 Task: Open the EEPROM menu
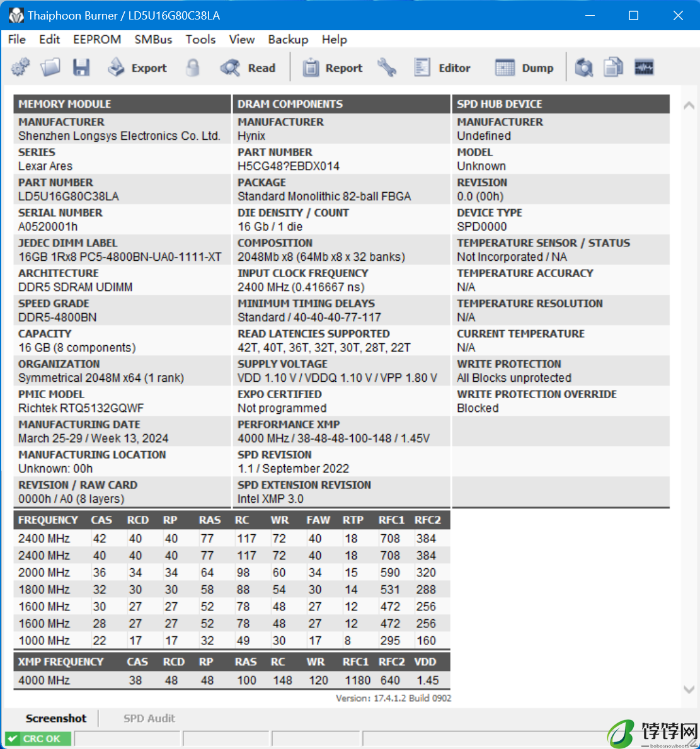[x=97, y=39]
